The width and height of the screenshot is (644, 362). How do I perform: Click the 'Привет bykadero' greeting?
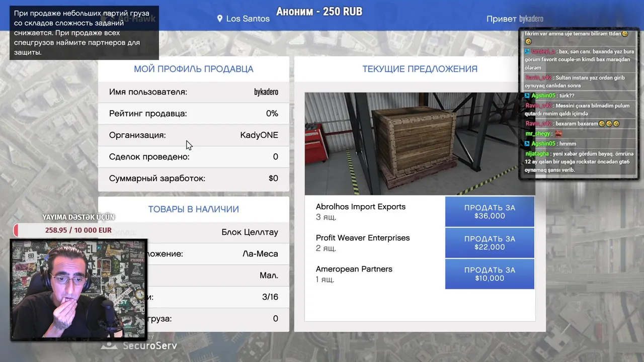[x=515, y=19]
